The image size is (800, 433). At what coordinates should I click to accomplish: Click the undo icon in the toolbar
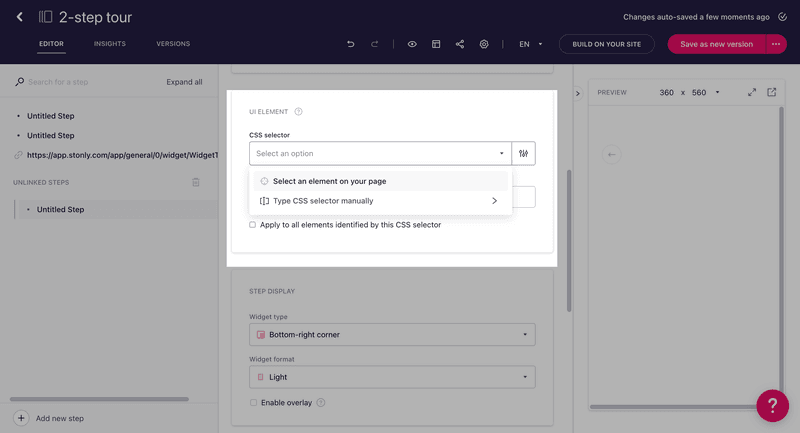[350, 44]
